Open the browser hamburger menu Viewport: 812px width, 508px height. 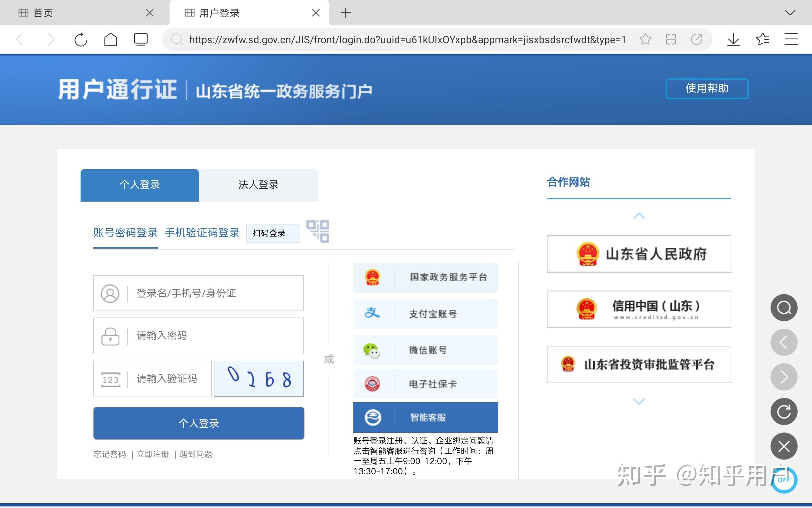(x=791, y=40)
